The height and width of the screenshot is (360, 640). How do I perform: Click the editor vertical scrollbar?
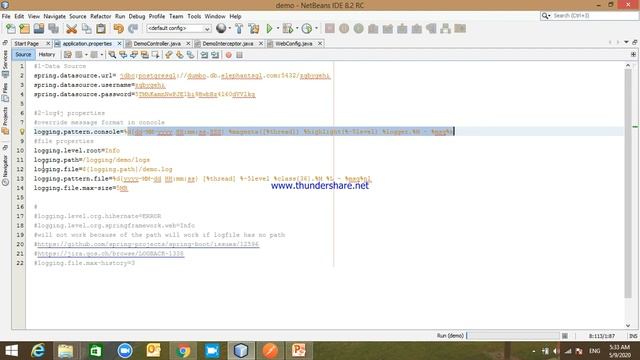click(628, 184)
